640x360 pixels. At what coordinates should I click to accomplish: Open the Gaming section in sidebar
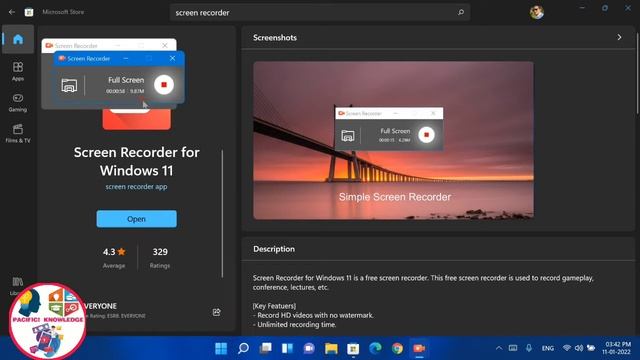pos(18,102)
